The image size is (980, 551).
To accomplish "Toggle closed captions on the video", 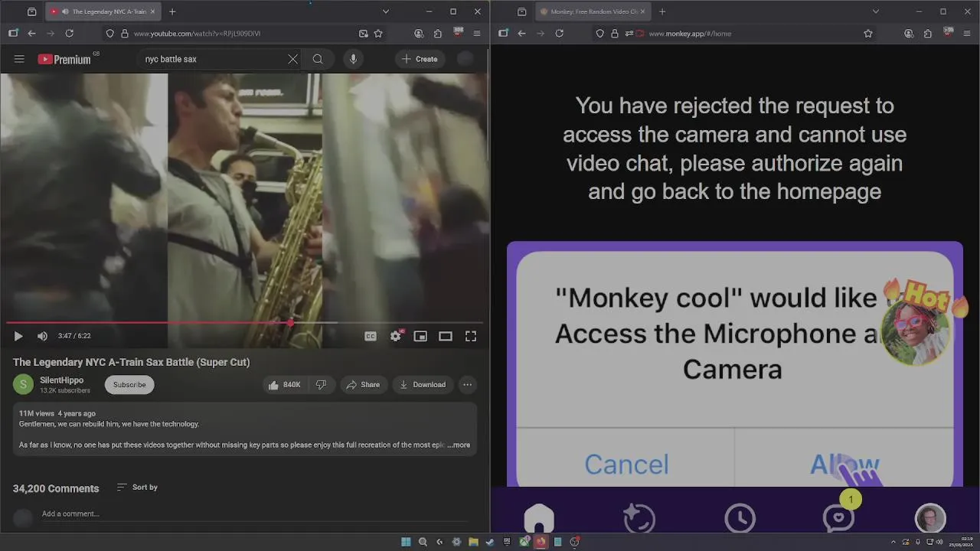I will (371, 336).
